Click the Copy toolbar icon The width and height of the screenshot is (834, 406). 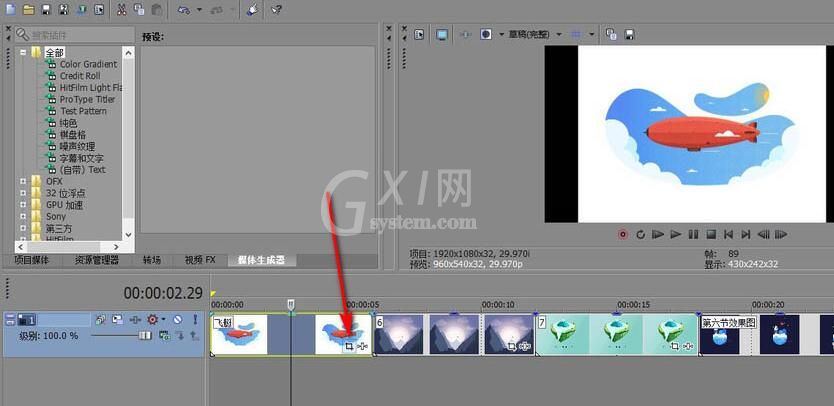pyautogui.click(x=139, y=9)
